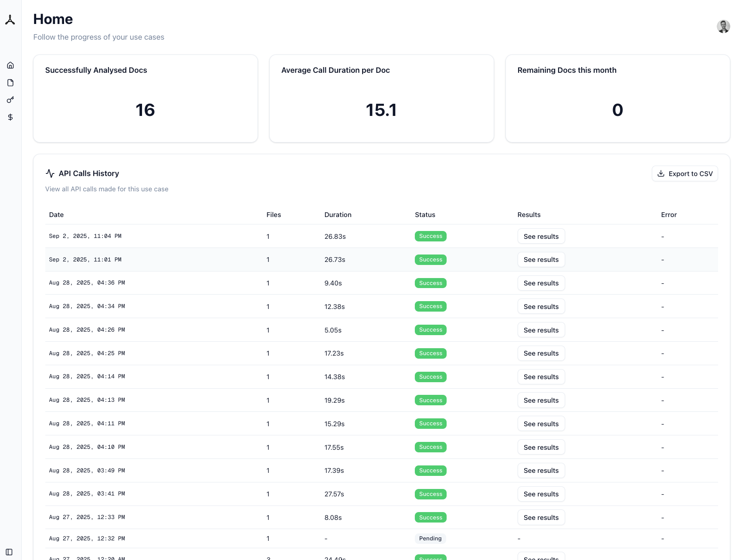The width and height of the screenshot is (739, 560).
Task: Click 'View all API calls made' subtitle
Action: pyautogui.click(x=107, y=189)
